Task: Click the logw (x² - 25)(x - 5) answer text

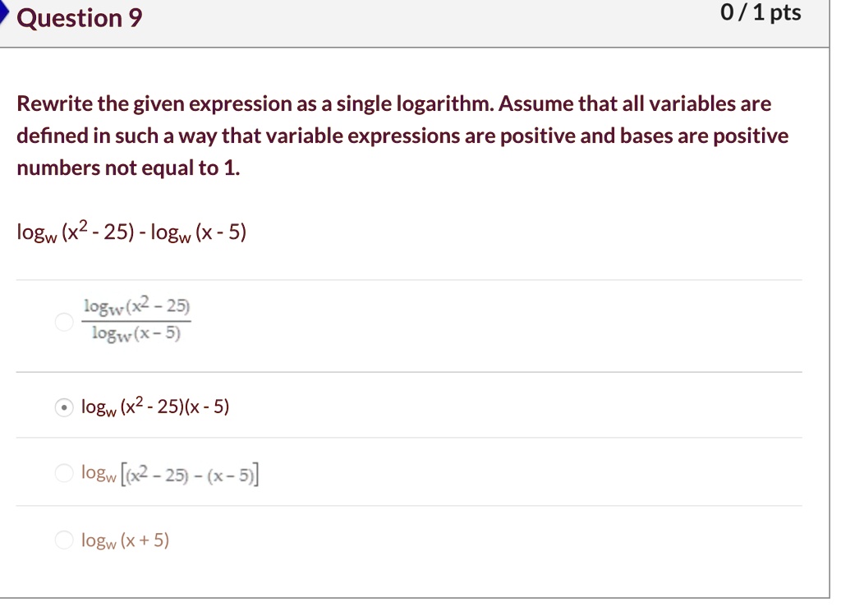Action: (x=155, y=407)
